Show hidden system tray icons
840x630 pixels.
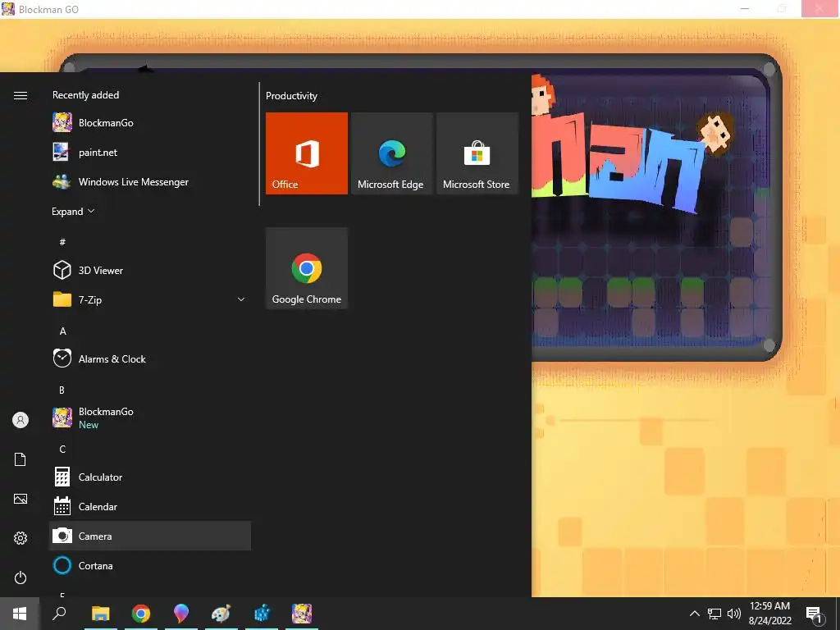pyautogui.click(x=694, y=614)
